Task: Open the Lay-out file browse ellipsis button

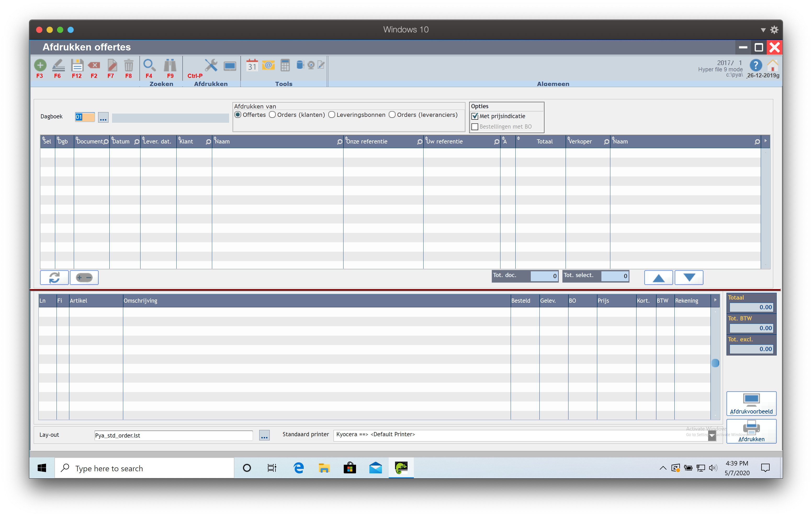Action: (264, 435)
